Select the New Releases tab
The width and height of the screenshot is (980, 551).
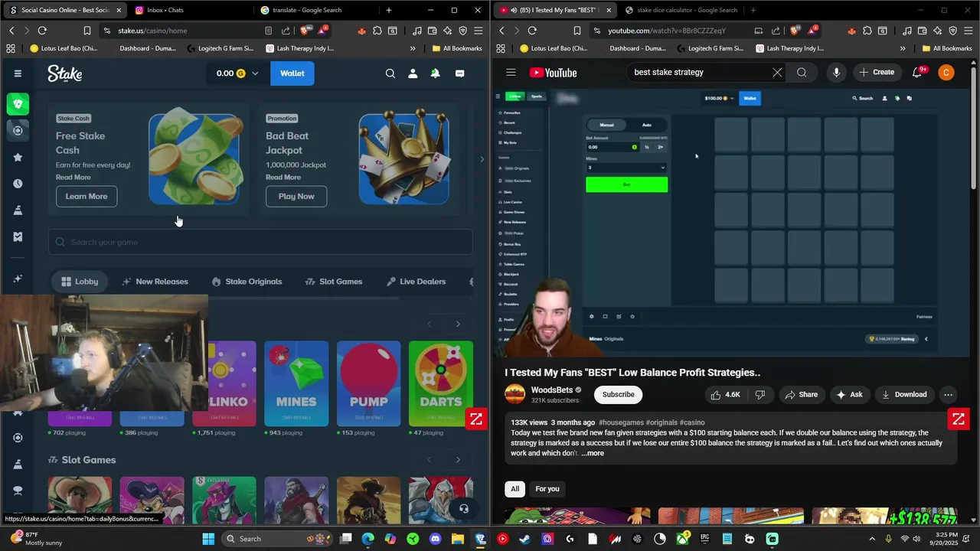(155, 282)
